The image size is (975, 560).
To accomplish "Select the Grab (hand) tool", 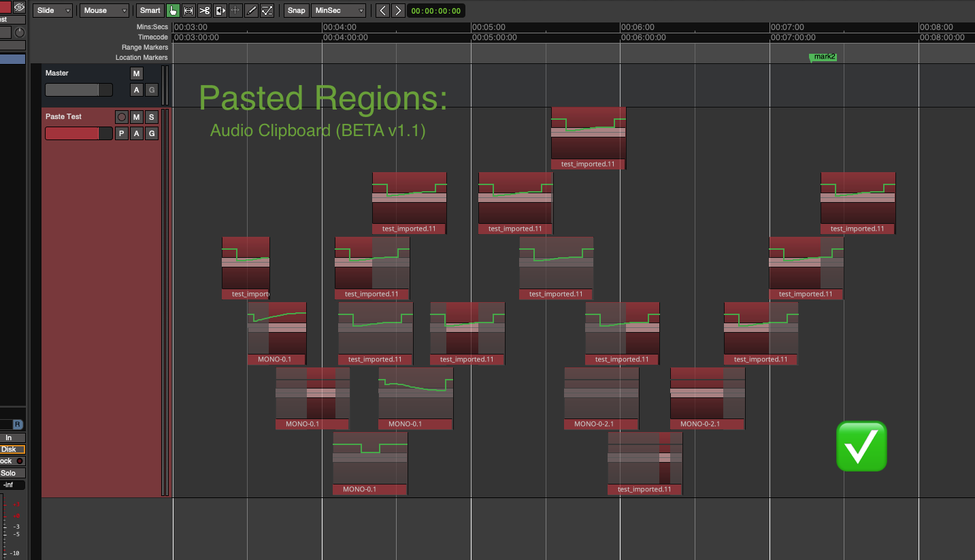I will coord(173,10).
